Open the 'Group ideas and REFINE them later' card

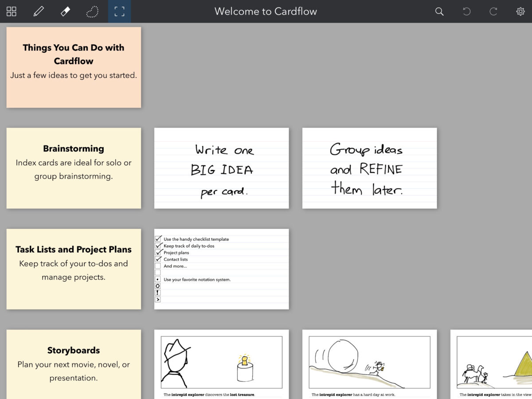(x=369, y=168)
